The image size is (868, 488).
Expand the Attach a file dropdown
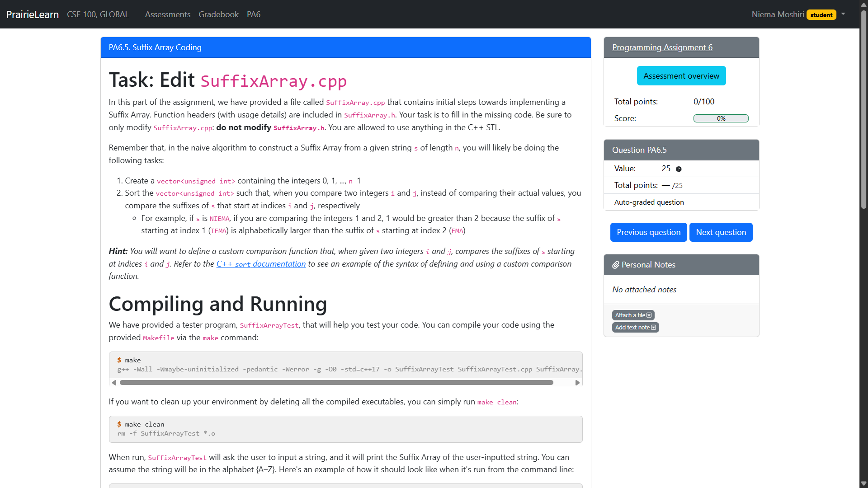pos(633,315)
